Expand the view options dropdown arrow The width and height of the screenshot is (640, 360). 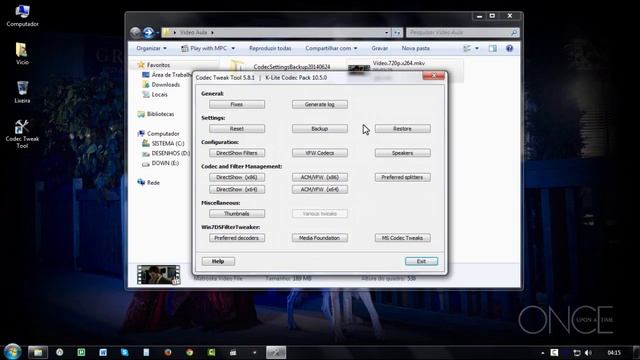pyautogui.click(x=477, y=48)
